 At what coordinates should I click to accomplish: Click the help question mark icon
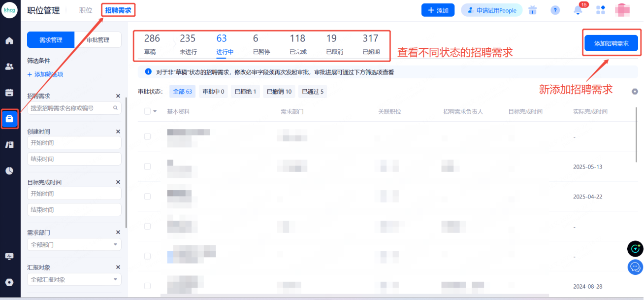tap(555, 10)
